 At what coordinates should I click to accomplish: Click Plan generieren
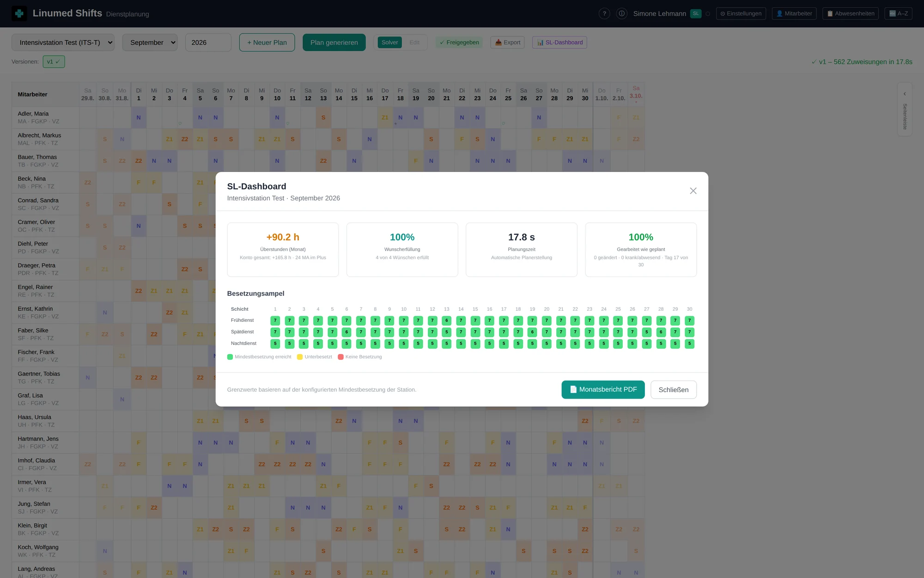click(x=334, y=43)
